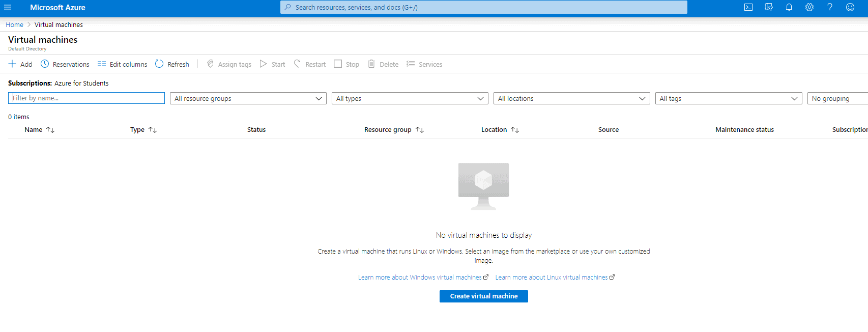Image resolution: width=868 pixels, height=332 pixels.
Task: Open the Help question mark
Action: [830, 7]
